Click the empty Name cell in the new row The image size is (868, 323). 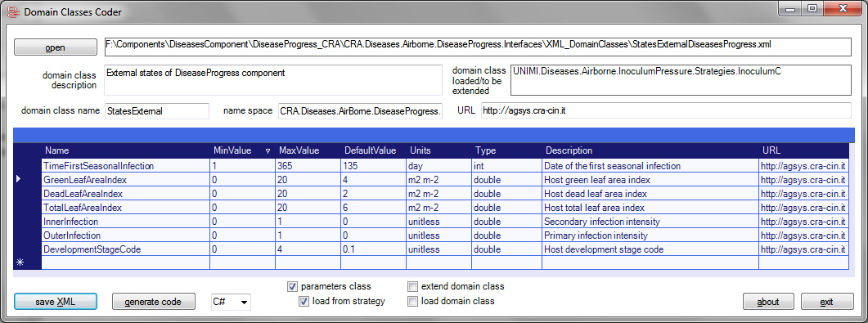[126, 262]
